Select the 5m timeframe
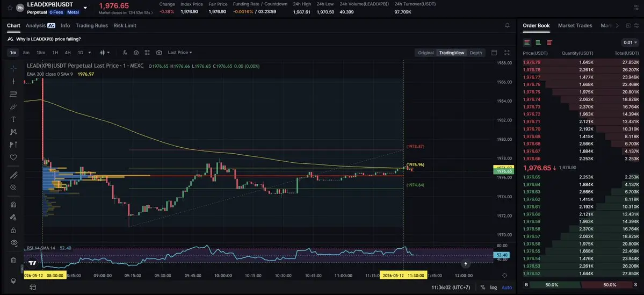Screen dimensions: 644x295 (26, 53)
